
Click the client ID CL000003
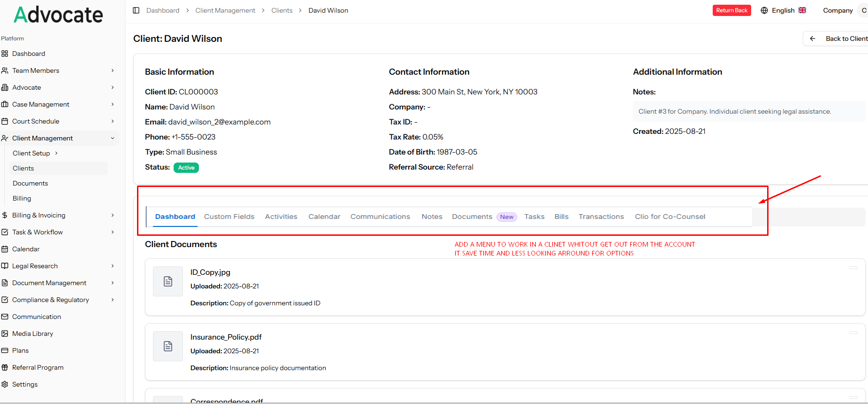coord(198,92)
